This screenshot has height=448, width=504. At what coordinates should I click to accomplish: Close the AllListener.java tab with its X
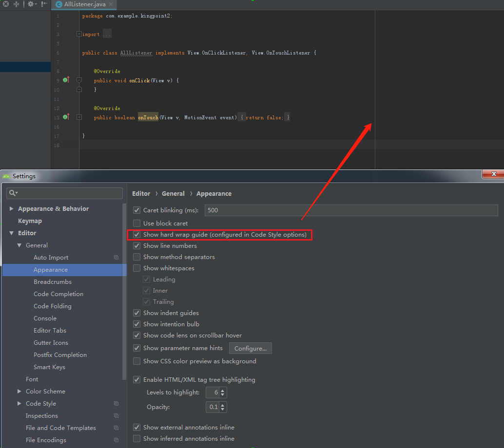tap(110, 4)
